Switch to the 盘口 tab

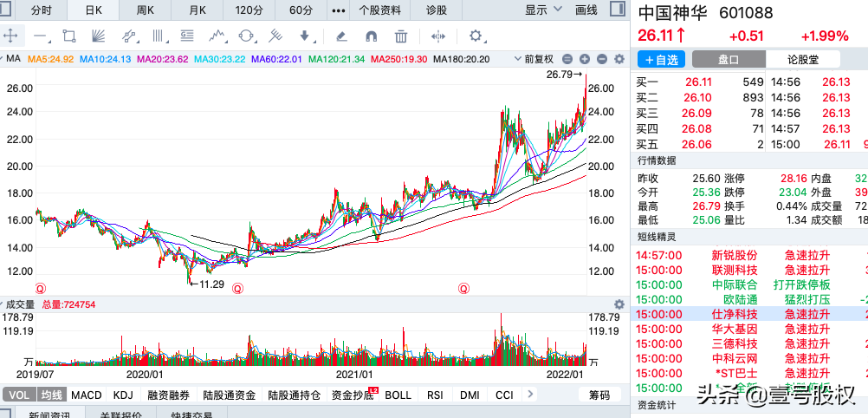(x=729, y=60)
